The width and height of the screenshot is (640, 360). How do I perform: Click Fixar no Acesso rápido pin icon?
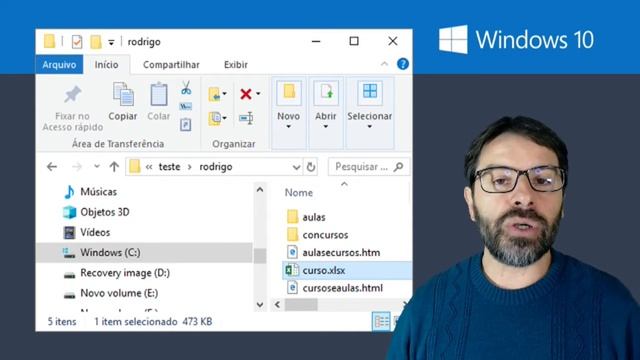click(x=73, y=95)
